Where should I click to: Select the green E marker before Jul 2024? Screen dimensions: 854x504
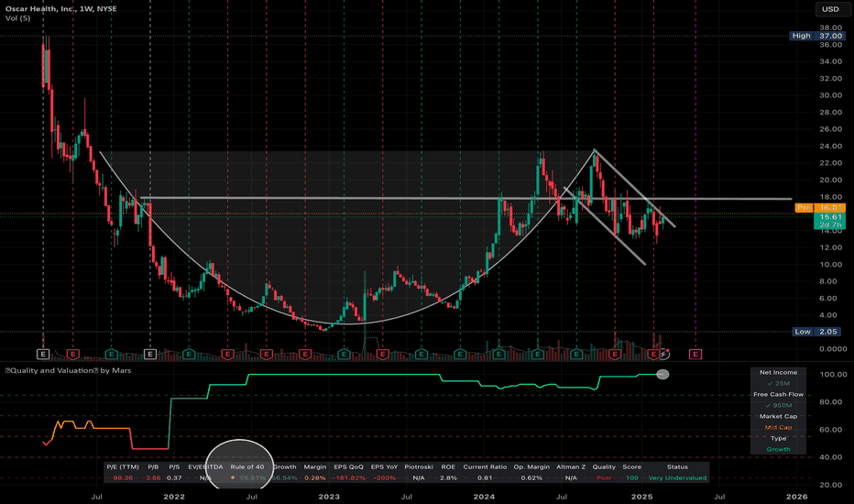pos(538,354)
